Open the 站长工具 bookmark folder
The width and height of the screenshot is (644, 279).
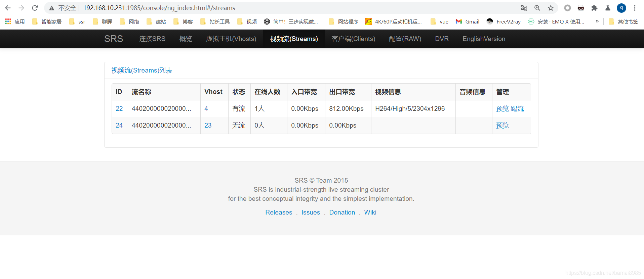pos(215,21)
